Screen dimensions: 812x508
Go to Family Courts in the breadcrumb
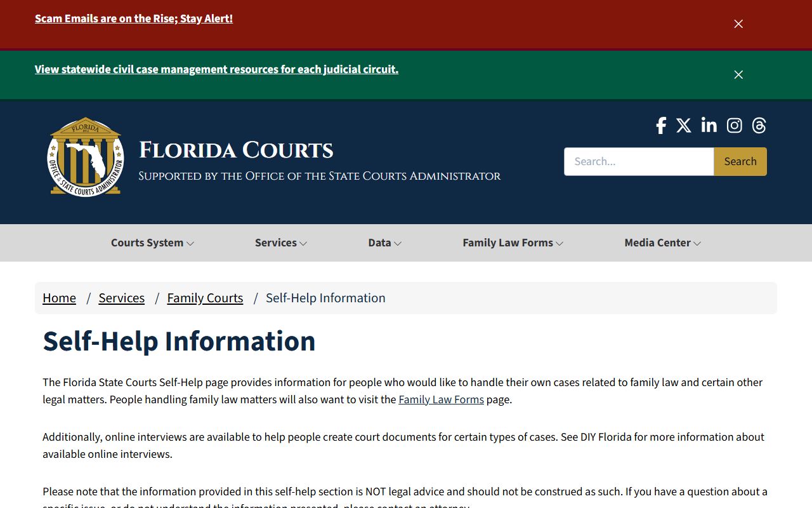click(x=205, y=298)
